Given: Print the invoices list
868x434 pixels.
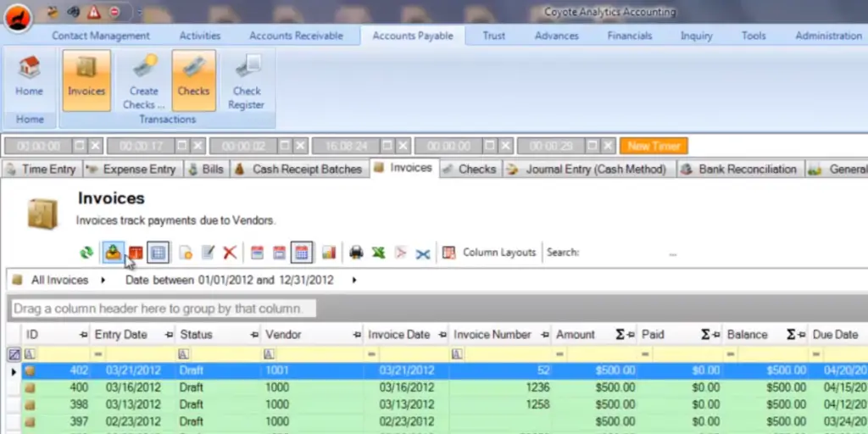Looking at the screenshot, I should [356, 253].
